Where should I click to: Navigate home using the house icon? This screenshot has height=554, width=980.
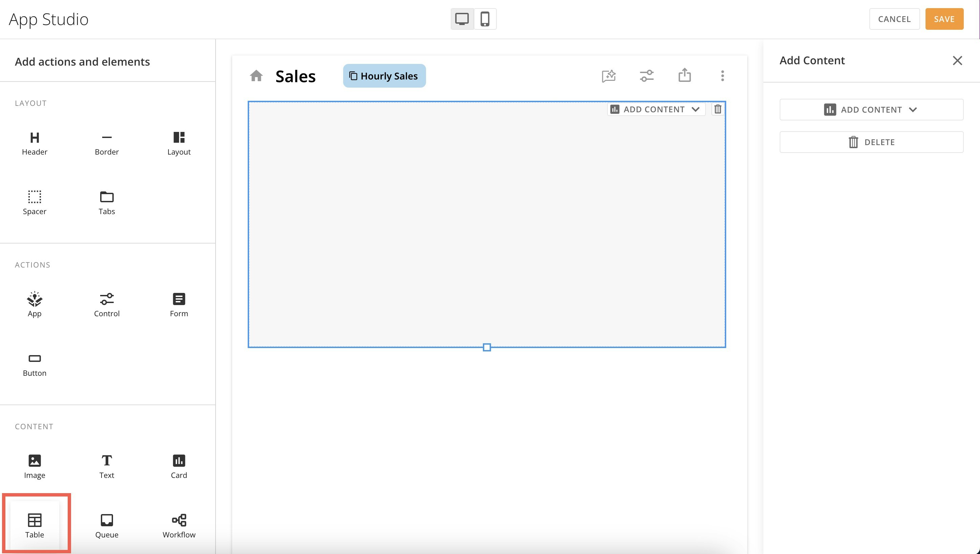coord(257,76)
